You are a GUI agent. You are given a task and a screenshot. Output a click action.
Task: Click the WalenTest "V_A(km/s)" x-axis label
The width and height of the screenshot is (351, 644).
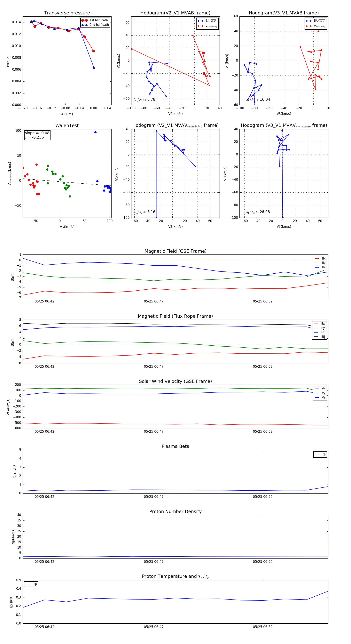[67, 227]
